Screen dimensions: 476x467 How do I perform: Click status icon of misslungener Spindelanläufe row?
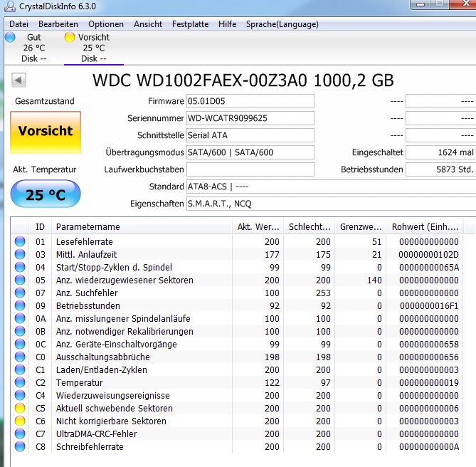20,318
